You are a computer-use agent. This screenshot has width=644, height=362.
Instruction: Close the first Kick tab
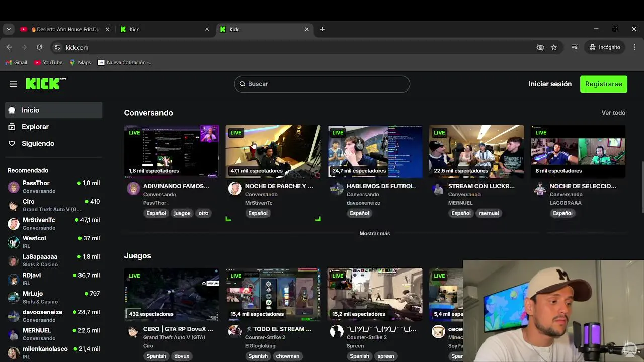click(207, 29)
